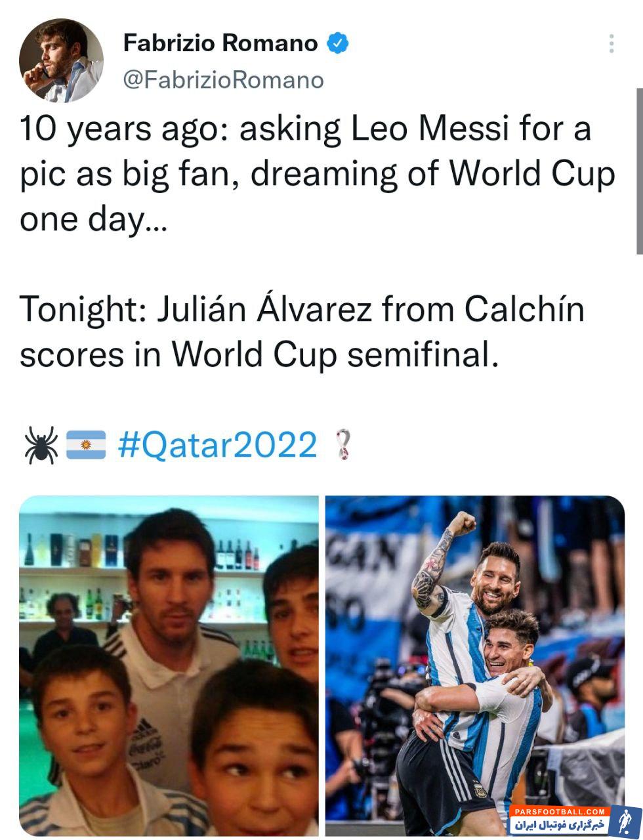Click the World Cup emblem emoji
This screenshot has height=840, width=643.
pyautogui.click(x=342, y=444)
